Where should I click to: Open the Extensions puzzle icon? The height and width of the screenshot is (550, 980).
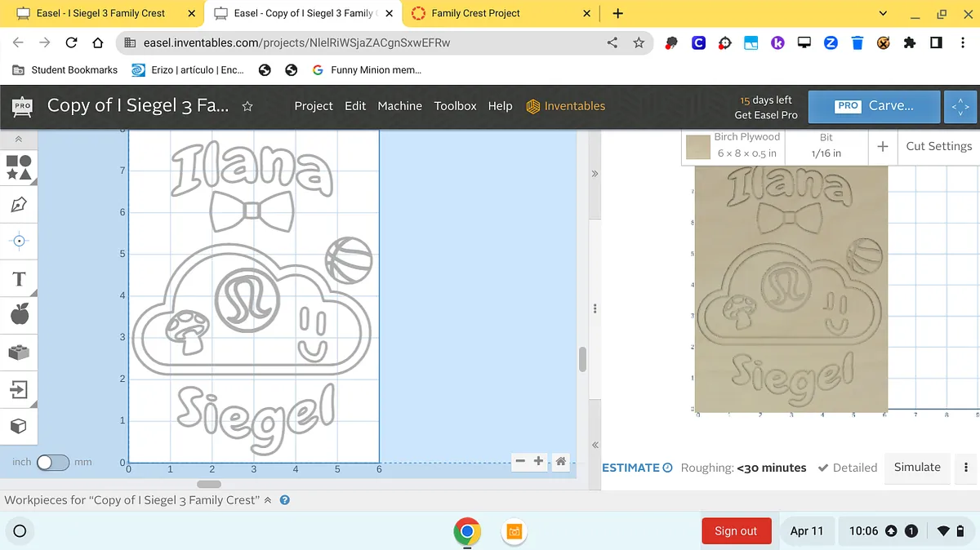click(x=910, y=43)
